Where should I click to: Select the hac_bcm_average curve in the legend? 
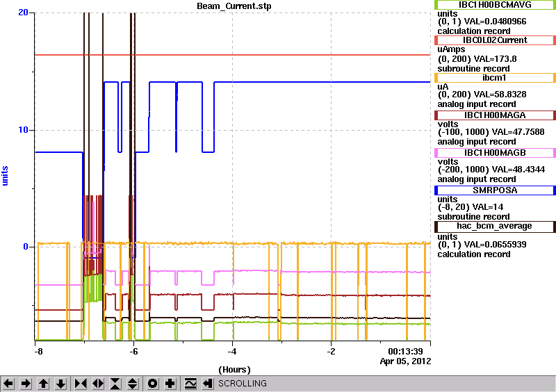(x=495, y=227)
